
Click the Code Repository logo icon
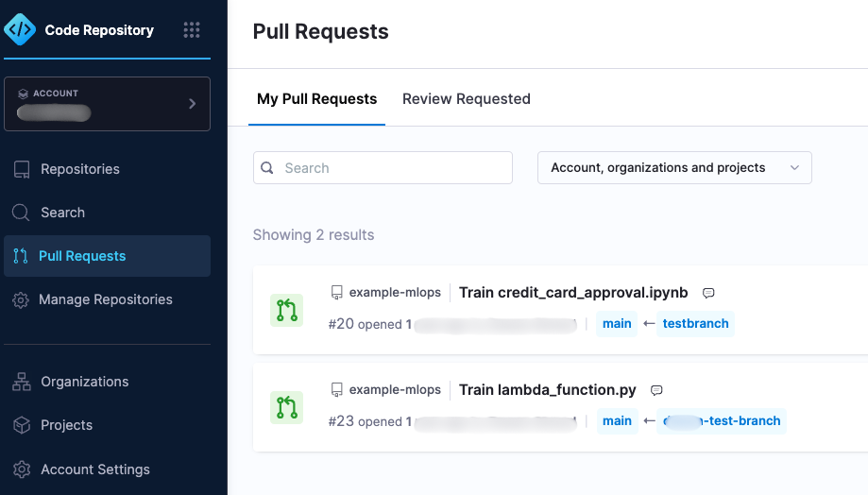pos(20,29)
